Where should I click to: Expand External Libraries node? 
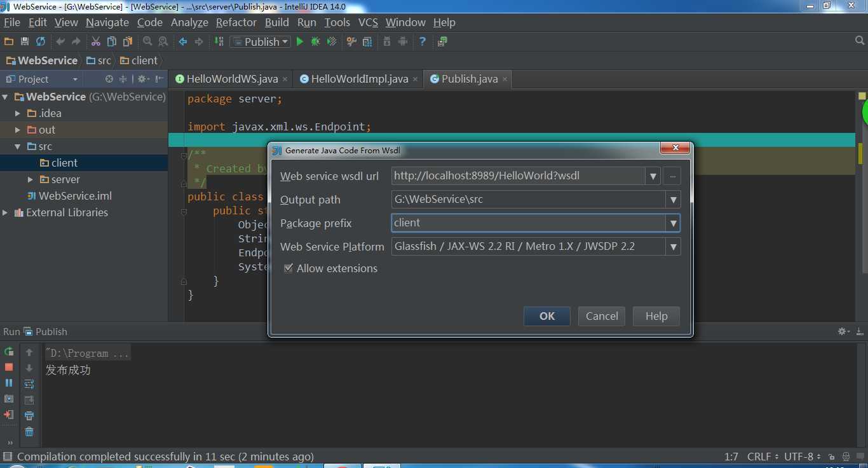click(5, 212)
